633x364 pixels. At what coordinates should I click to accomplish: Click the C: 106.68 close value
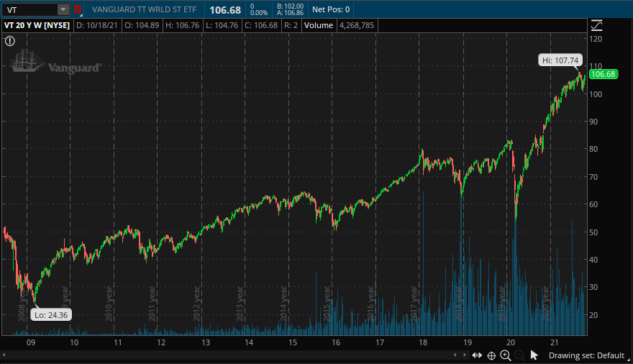[261, 25]
